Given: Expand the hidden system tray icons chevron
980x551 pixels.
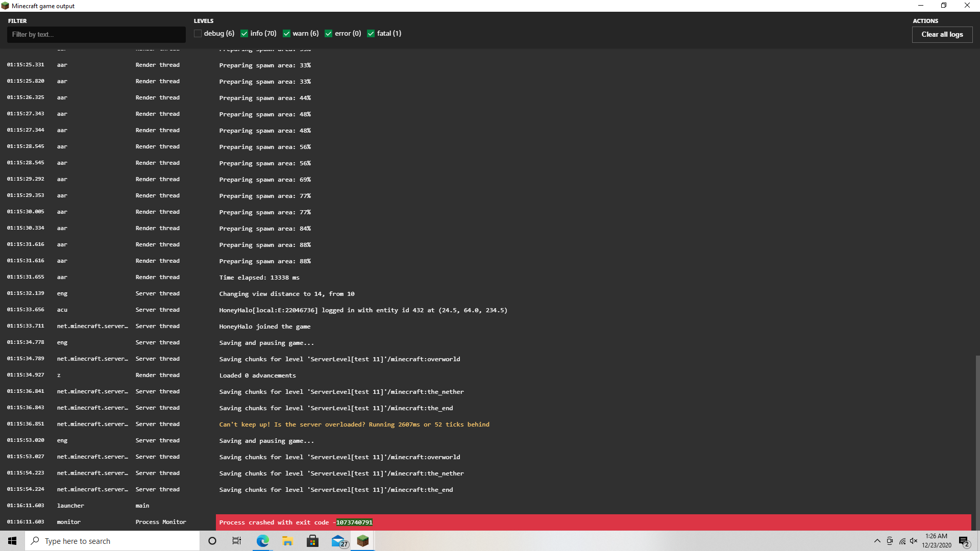Looking at the screenshot, I should tap(877, 541).
